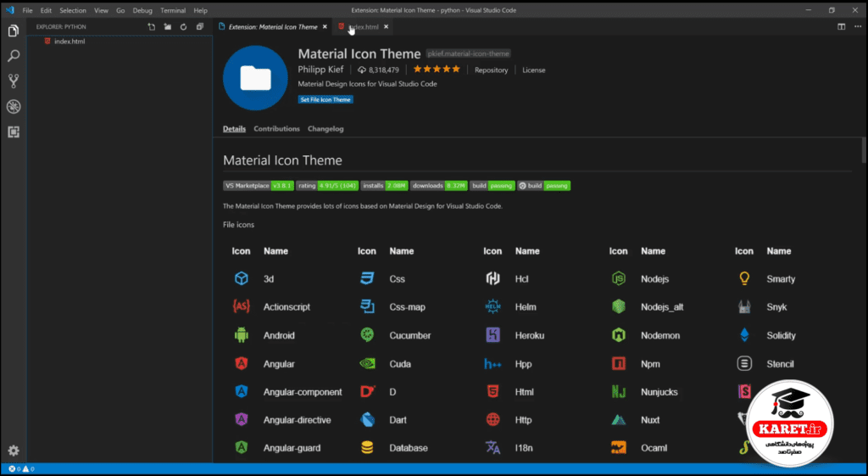Click the errors icon in status bar
The image size is (868, 476).
[14, 469]
